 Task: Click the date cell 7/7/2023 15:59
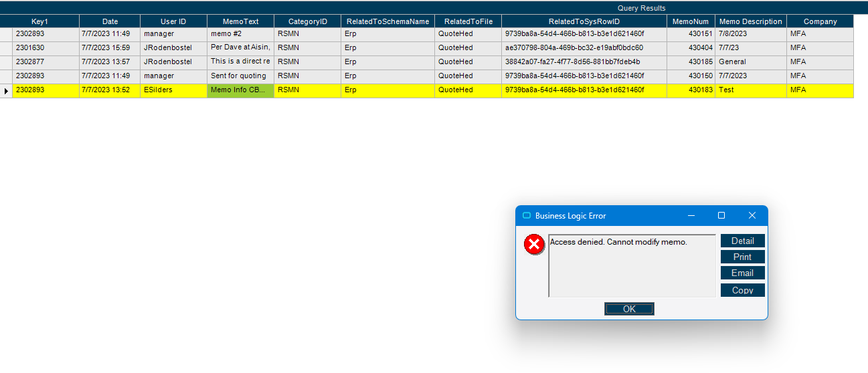click(x=110, y=48)
